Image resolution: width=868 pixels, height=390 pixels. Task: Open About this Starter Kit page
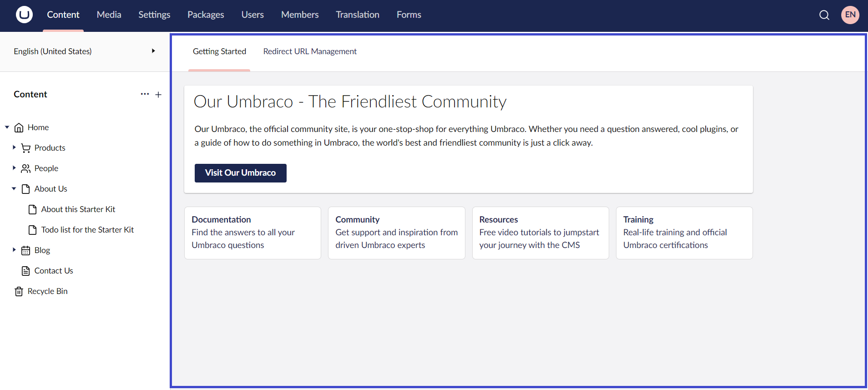pos(78,209)
